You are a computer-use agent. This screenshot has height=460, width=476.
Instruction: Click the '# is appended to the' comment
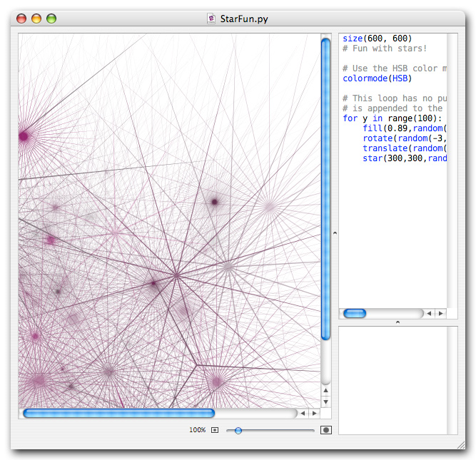[x=393, y=108]
